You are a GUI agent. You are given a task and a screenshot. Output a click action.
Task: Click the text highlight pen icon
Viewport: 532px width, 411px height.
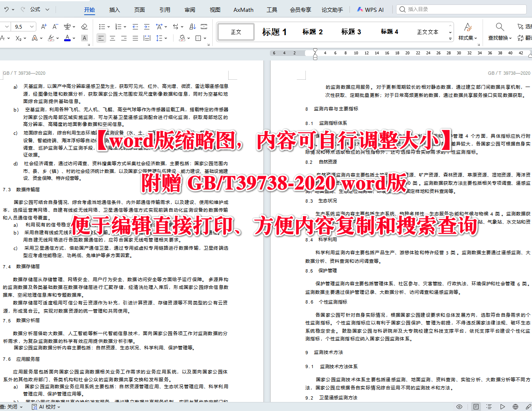[51, 38]
